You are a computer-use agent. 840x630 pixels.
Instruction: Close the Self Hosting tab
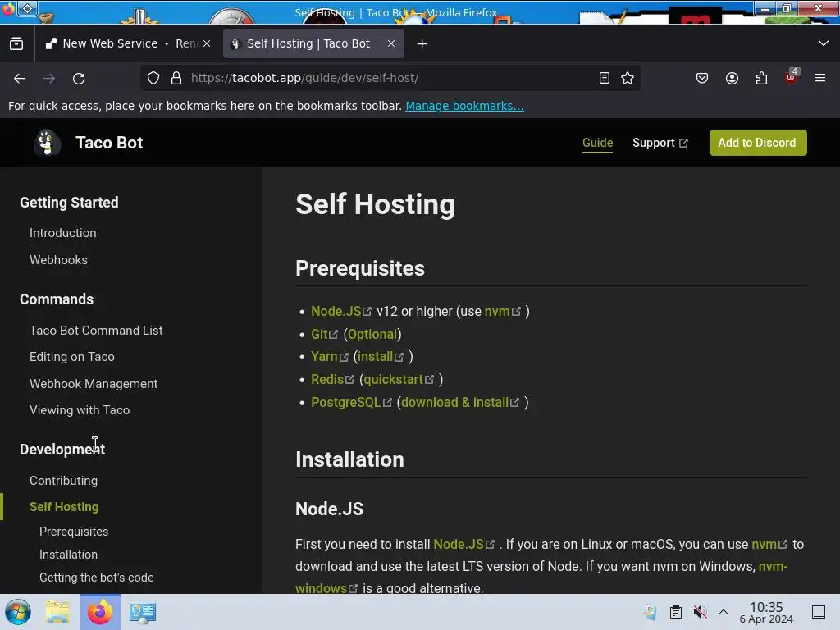[391, 44]
